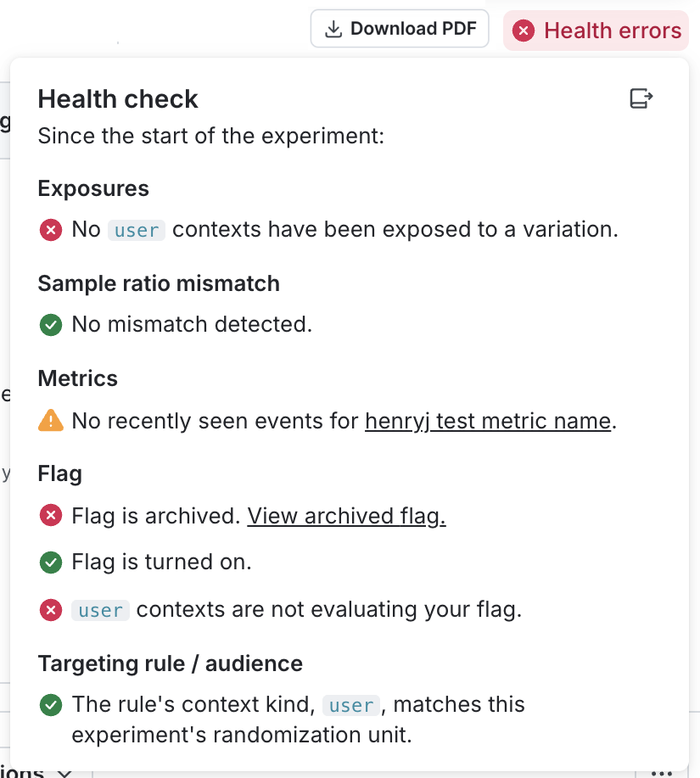The width and height of the screenshot is (700, 778).
Task: Click the error icon for archived flag
Action: (50, 516)
